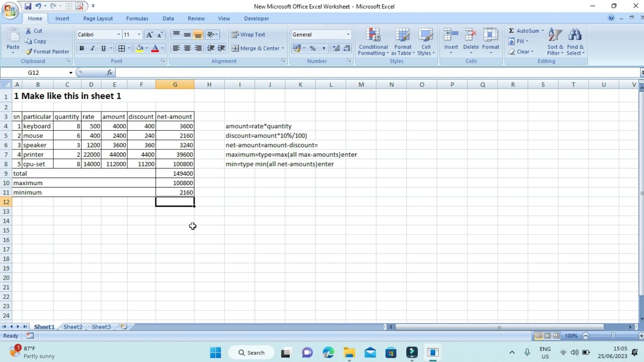Switch to Sheet3 tab
This screenshot has height=362, width=644.
(x=101, y=327)
